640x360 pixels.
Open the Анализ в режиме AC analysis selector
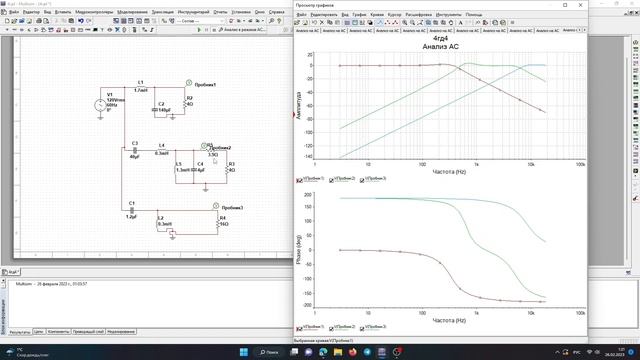pos(242,30)
